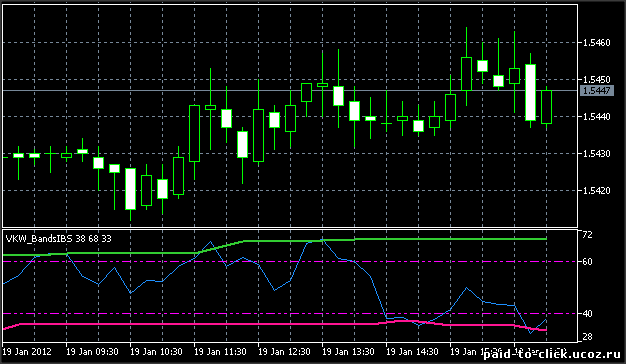Image resolution: width=626 pixels, height=364 pixels.
Task: Select the 19 Jan 11:30 time marker
Action: [220, 352]
